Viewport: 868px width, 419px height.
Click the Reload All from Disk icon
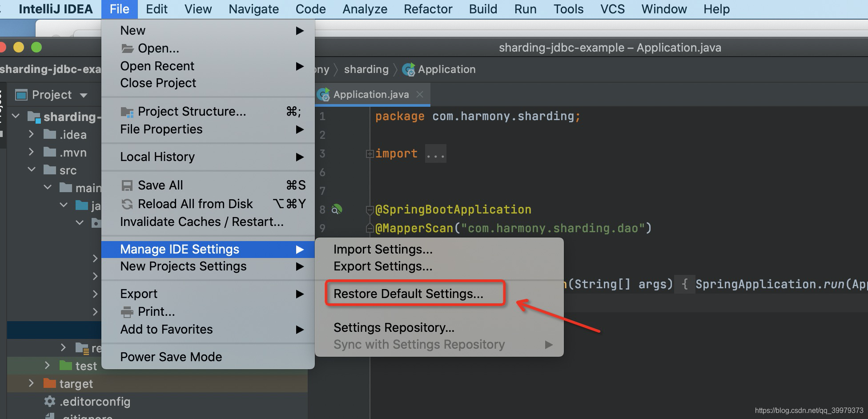point(127,204)
